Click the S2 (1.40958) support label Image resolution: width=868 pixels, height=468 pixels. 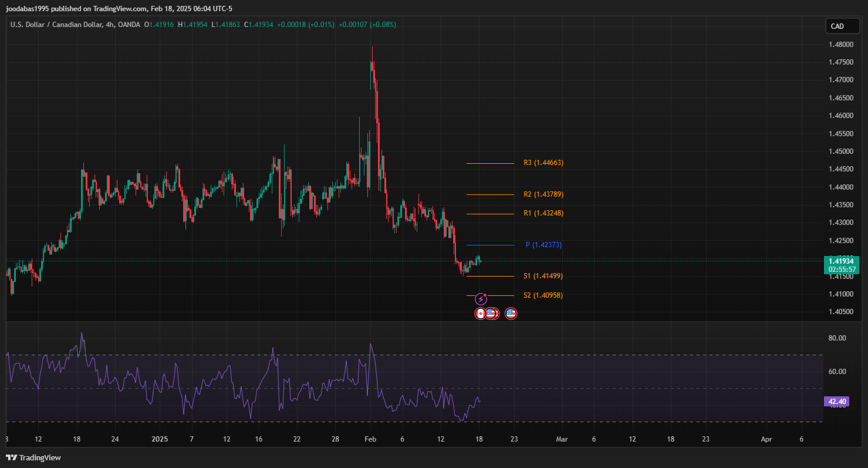[543, 295]
